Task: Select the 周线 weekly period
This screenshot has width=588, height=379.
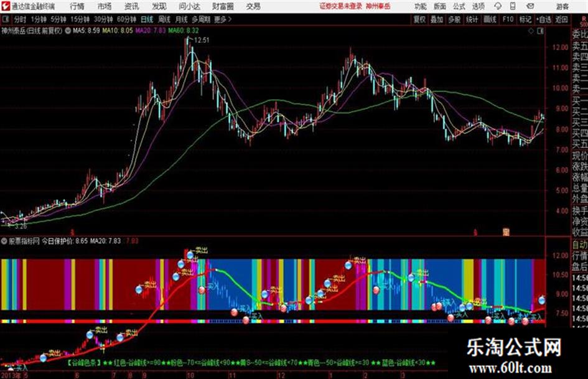Action: point(164,19)
